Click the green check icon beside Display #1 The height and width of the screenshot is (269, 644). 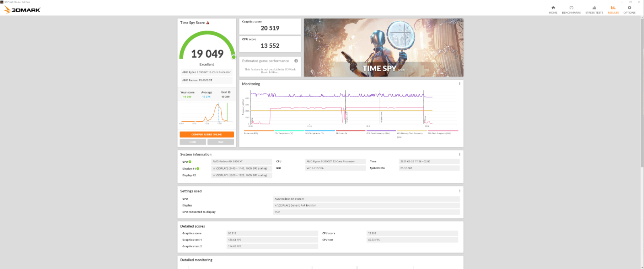coord(198,169)
